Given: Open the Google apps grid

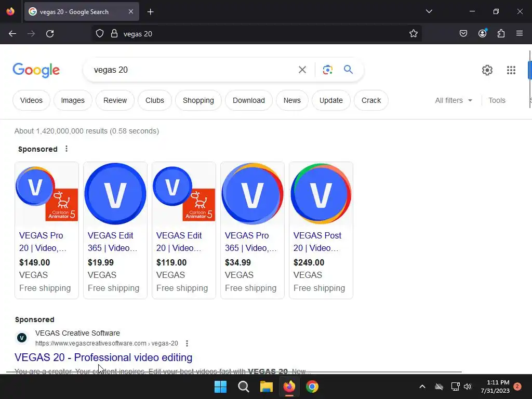Looking at the screenshot, I should tap(511, 70).
